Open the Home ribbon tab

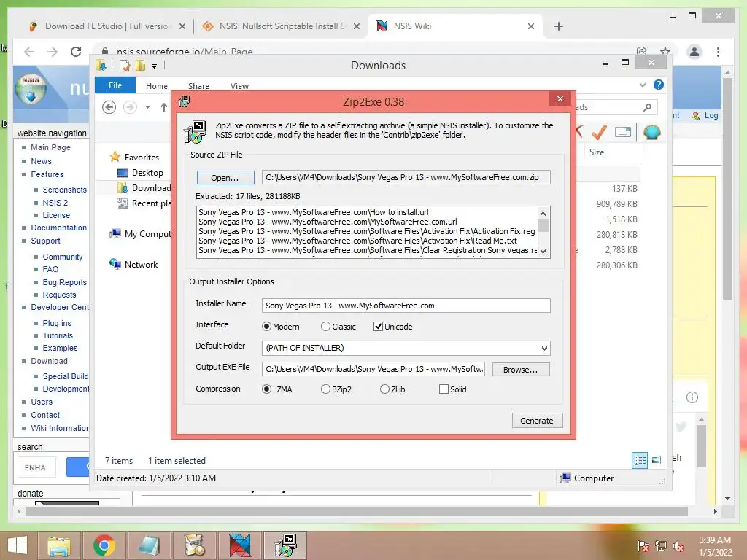(x=157, y=86)
